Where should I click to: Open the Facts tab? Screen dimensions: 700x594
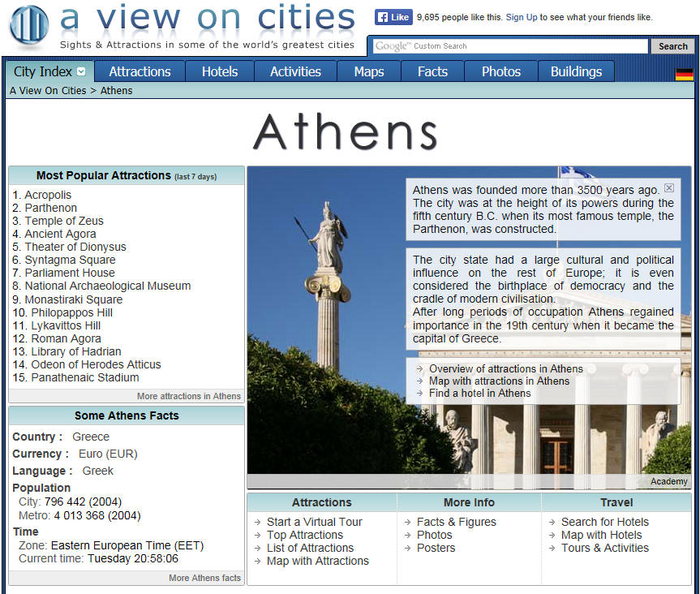pos(432,71)
